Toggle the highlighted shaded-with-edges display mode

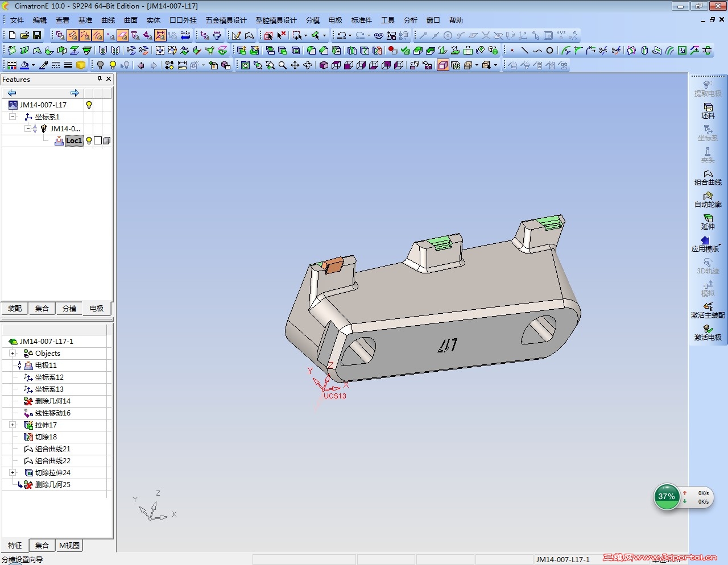point(443,65)
